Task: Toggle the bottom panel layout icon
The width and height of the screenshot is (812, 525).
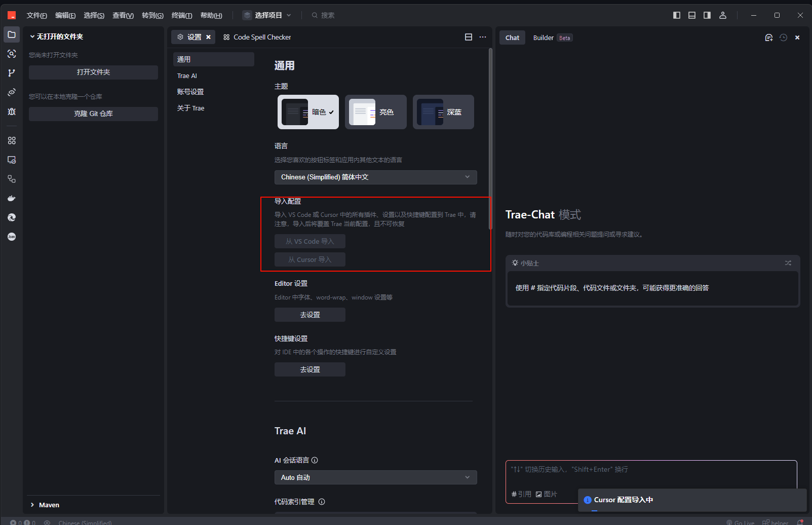Action: click(x=692, y=15)
